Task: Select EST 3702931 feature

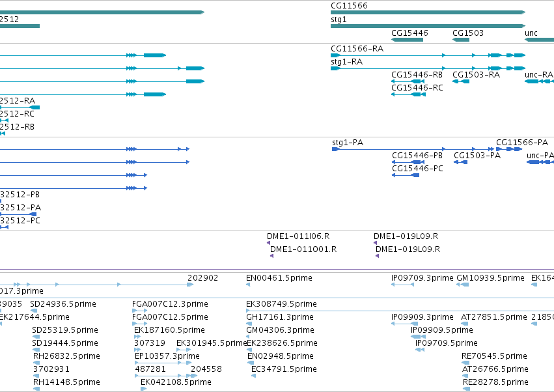Action: 36,376
